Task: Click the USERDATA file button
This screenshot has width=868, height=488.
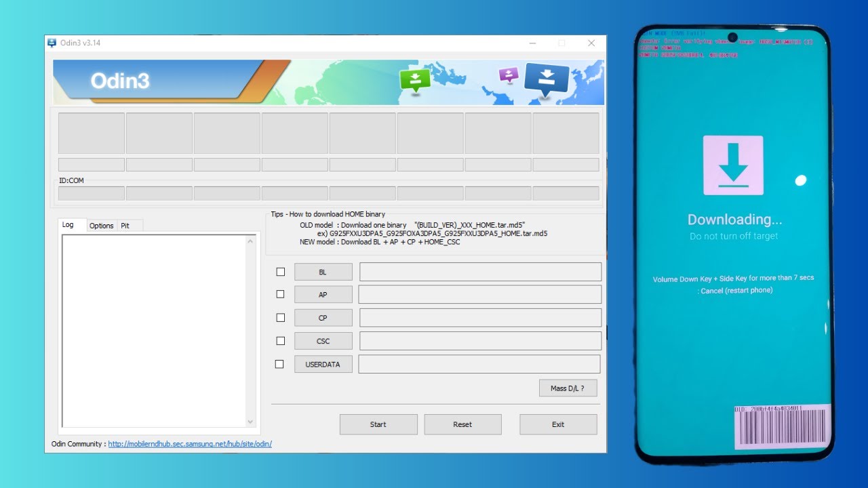Action: coord(323,364)
